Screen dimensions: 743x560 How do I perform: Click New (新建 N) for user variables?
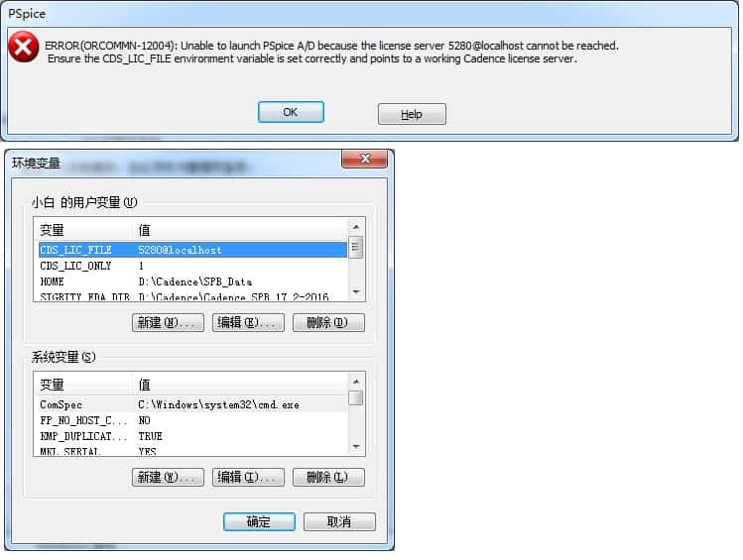(168, 322)
